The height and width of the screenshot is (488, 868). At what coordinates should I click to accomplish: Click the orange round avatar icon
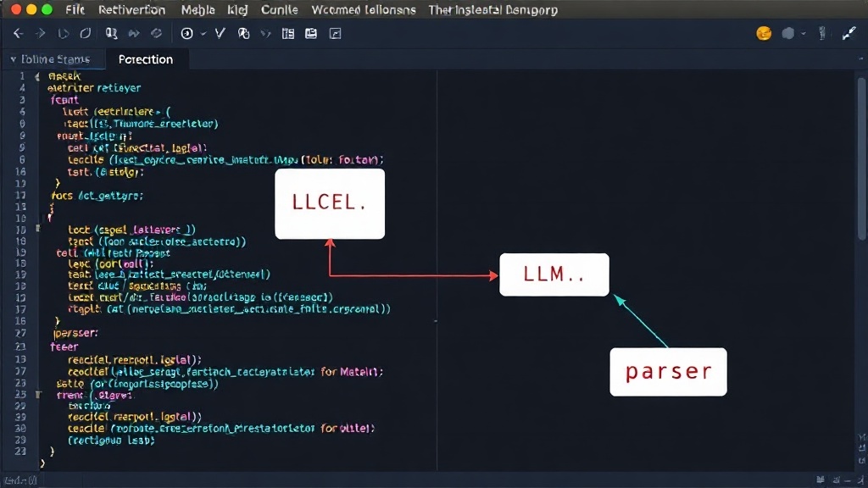[764, 34]
